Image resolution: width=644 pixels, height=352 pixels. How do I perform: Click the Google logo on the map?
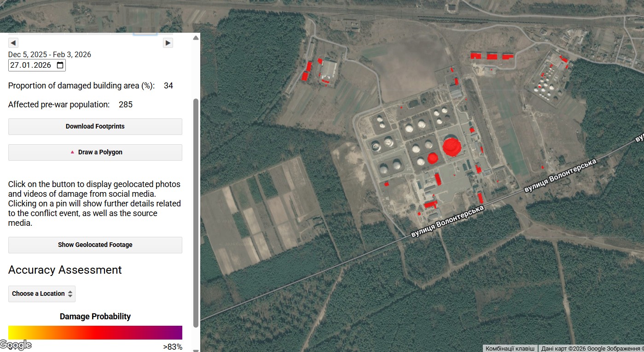[16, 345]
